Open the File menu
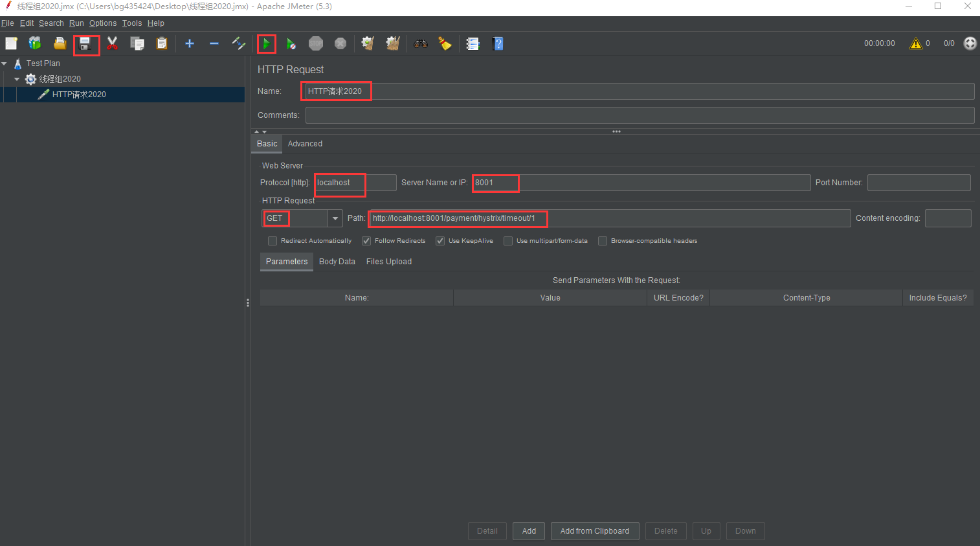This screenshot has width=980, height=546. point(8,23)
